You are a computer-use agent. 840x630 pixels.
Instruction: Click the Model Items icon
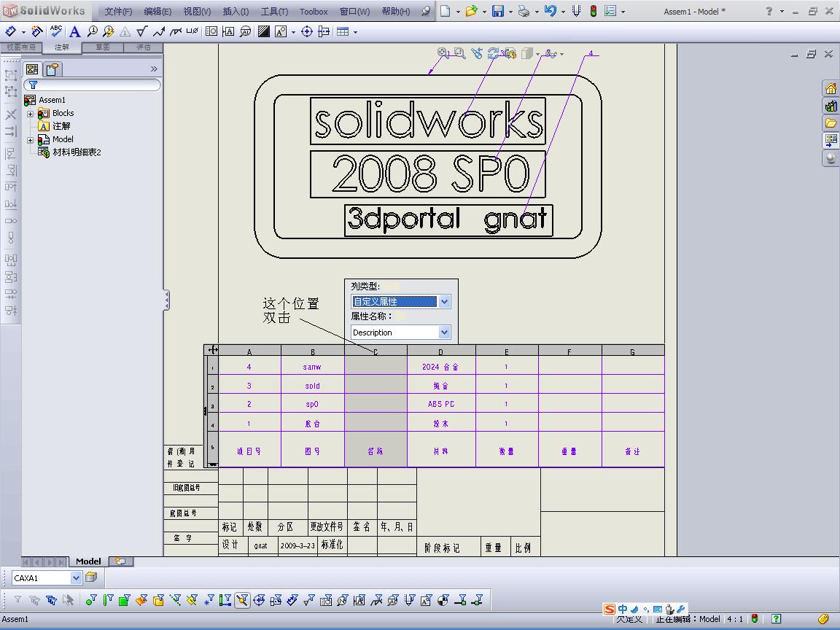tap(36, 32)
